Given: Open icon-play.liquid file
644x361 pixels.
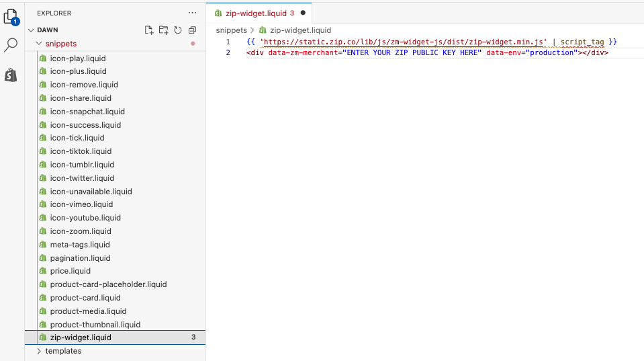Looking at the screenshot, I should (x=115, y=58).
